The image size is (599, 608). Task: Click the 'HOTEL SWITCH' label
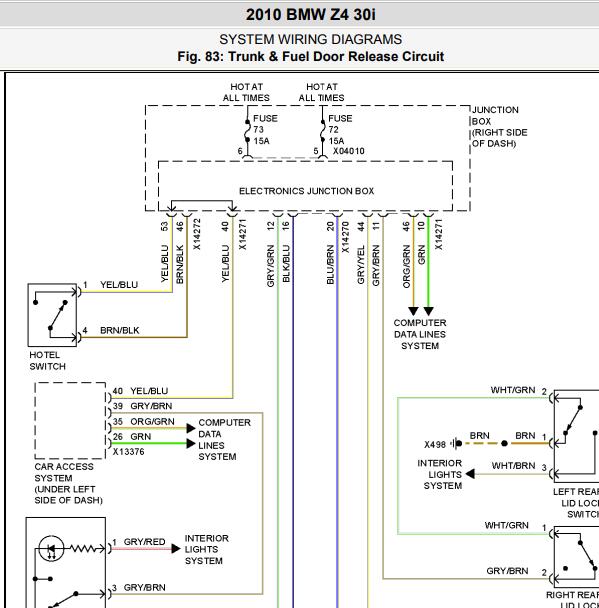click(x=47, y=361)
